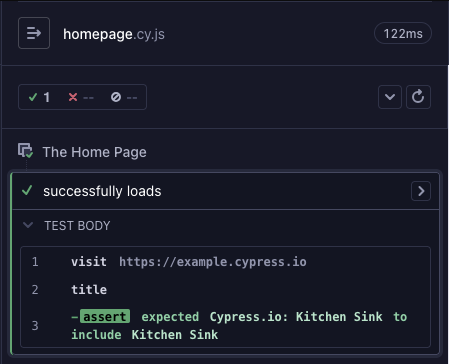Collapse the successfully loads test
The image size is (449, 364).
pos(102,191)
